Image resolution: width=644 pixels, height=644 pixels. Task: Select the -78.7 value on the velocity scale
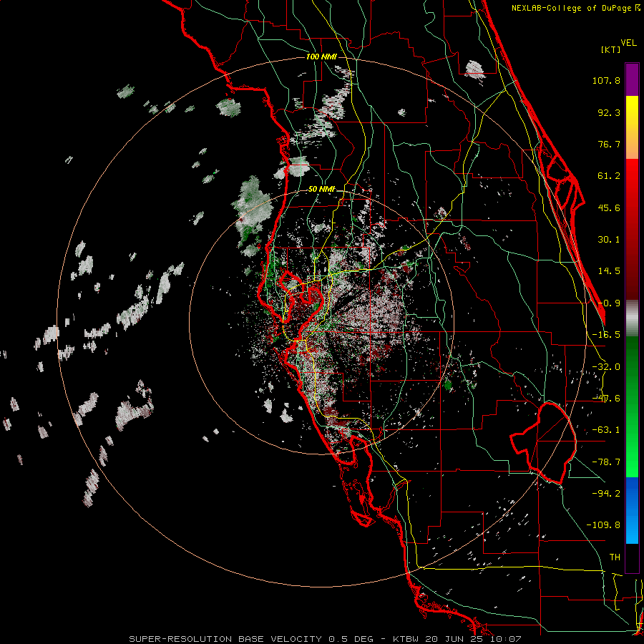coord(606,462)
